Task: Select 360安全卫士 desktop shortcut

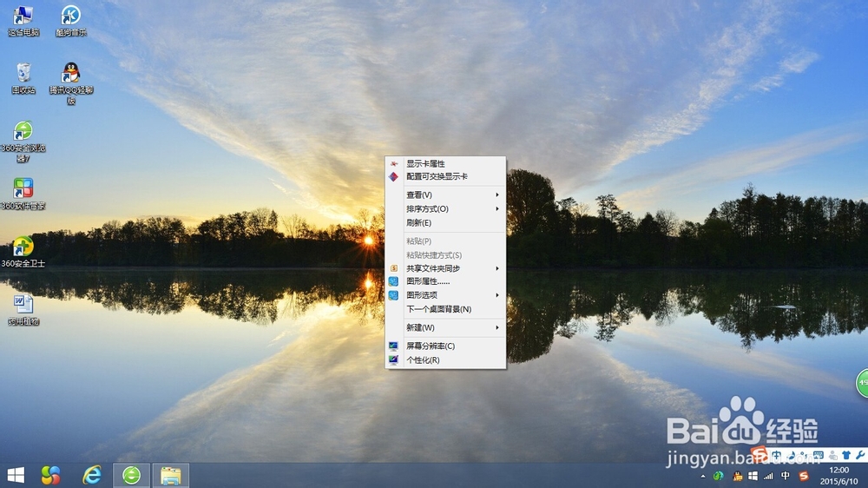Action: tap(23, 252)
